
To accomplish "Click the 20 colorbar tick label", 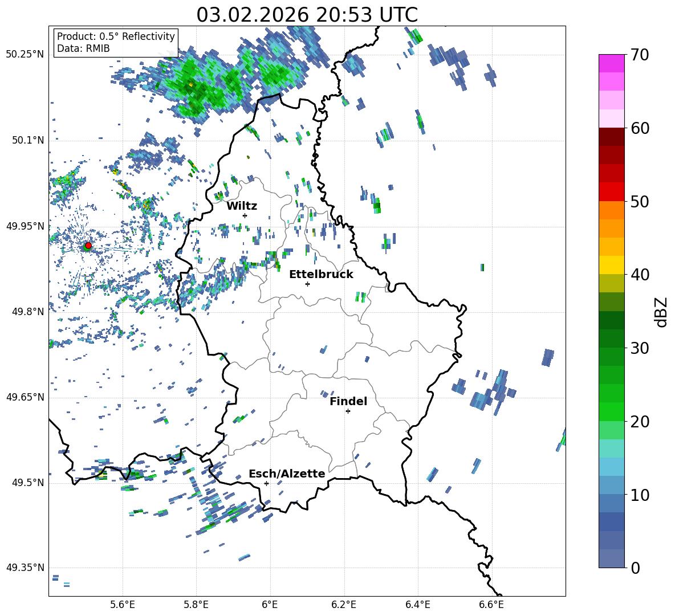I will [x=639, y=422].
